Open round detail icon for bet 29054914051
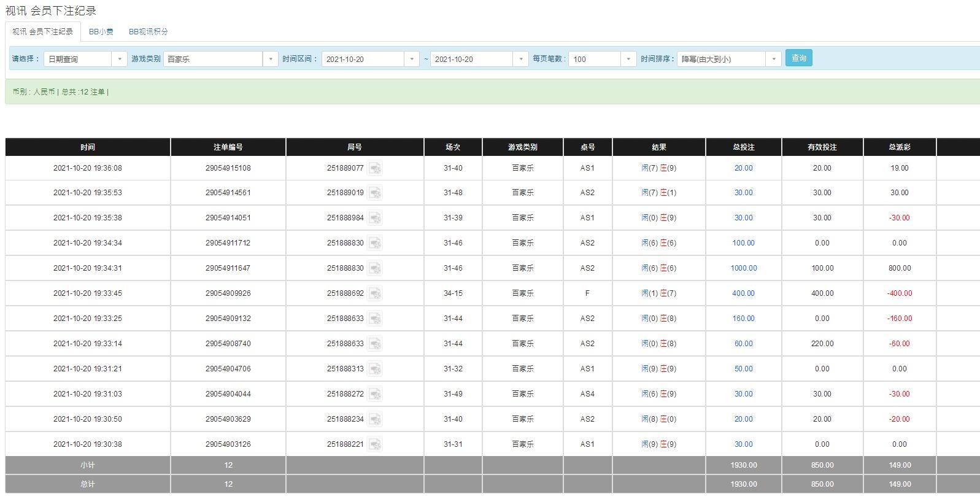980x499 pixels. point(374,218)
